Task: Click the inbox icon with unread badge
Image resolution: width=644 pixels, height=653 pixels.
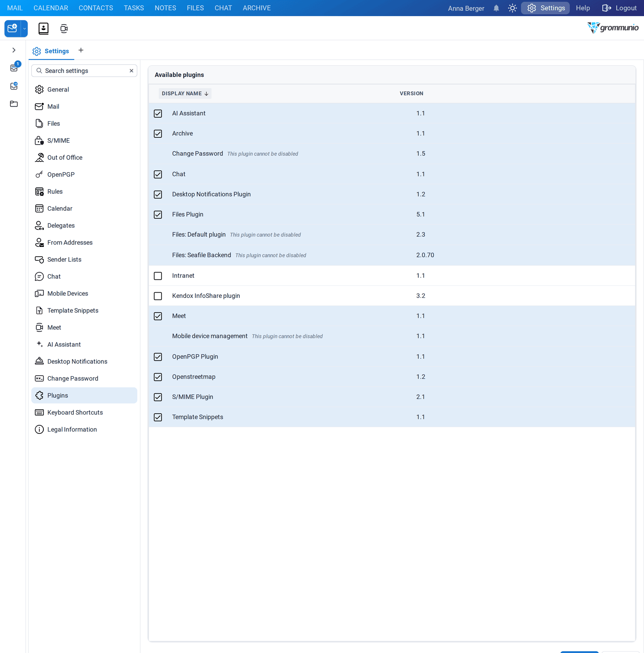Action: [14, 68]
